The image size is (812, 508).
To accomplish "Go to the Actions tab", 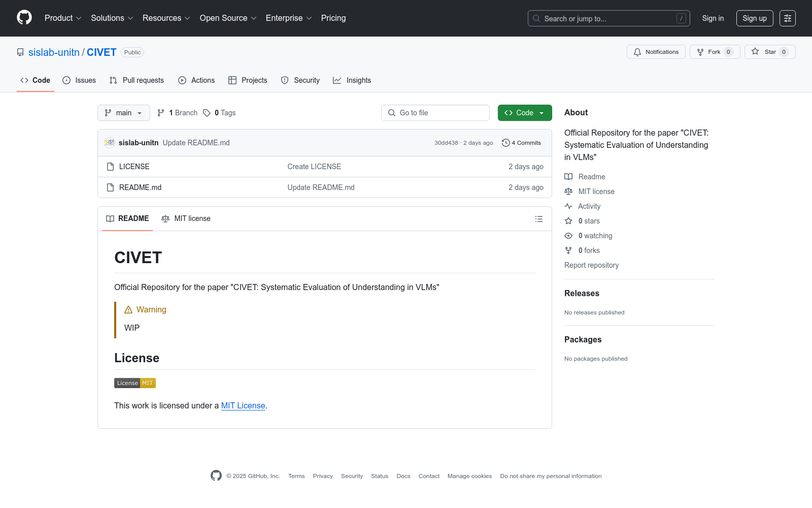I will (196, 80).
